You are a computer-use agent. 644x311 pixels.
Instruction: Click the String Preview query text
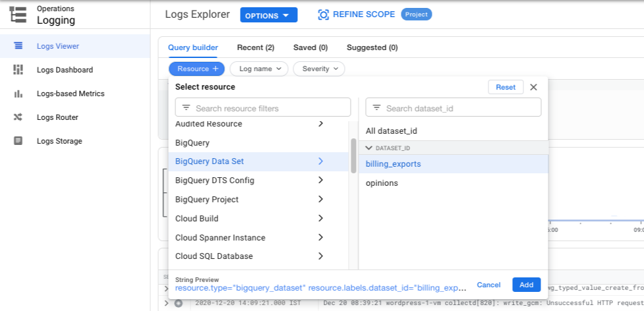tap(321, 288)
